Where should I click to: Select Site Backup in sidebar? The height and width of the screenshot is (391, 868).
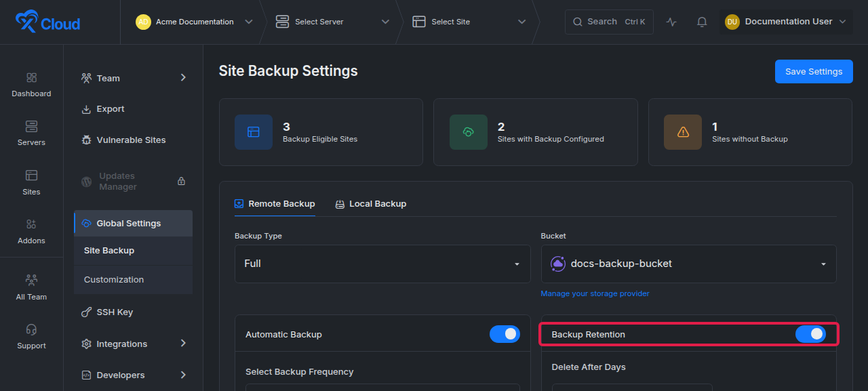[x=133, y=251]
